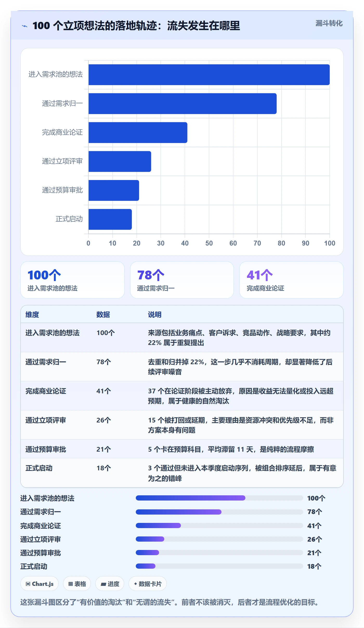Click the 18个 cell in the table
Viewport: 364px width, 628px height.
[104, 468]
